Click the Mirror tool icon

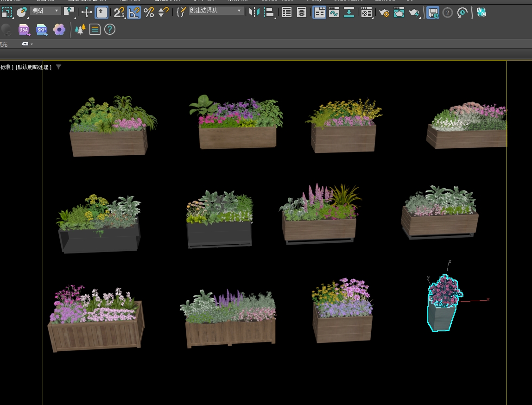[x=254, y=13]
